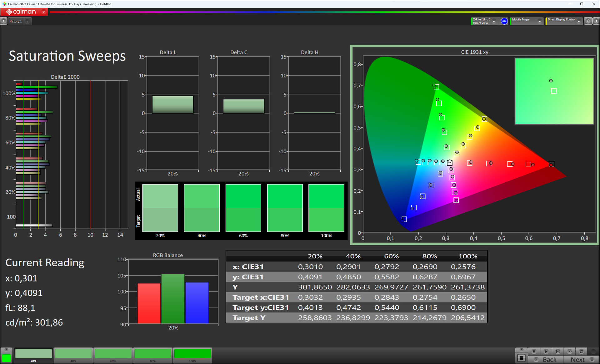Click the stop measurement icon
The image size is (600, 364).
(534, 351)
